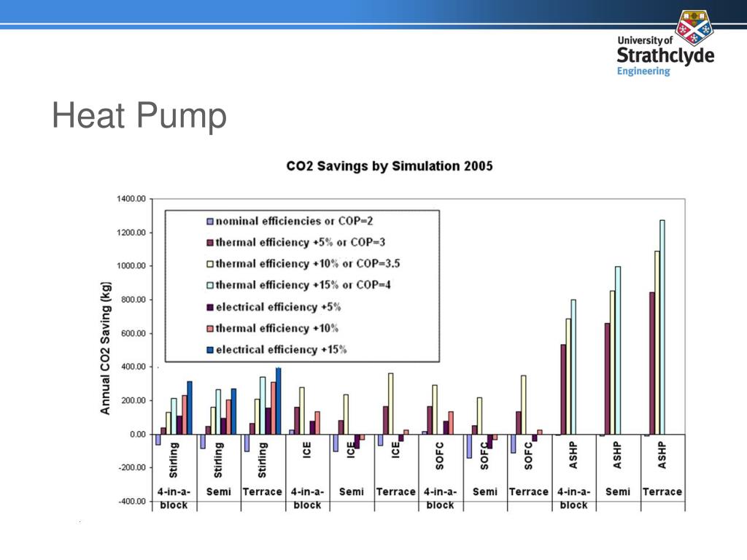Click the 'thermal efficiency +5% or COP=3' legend swatch
The width and height of the screenshot is (747, 560).
(x=210, y=243)
